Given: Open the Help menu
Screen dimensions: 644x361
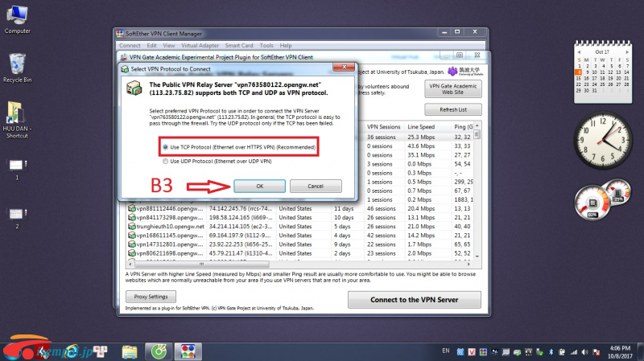Looking at the screenshot, I should pyautogui.click(x=286, y=46).
